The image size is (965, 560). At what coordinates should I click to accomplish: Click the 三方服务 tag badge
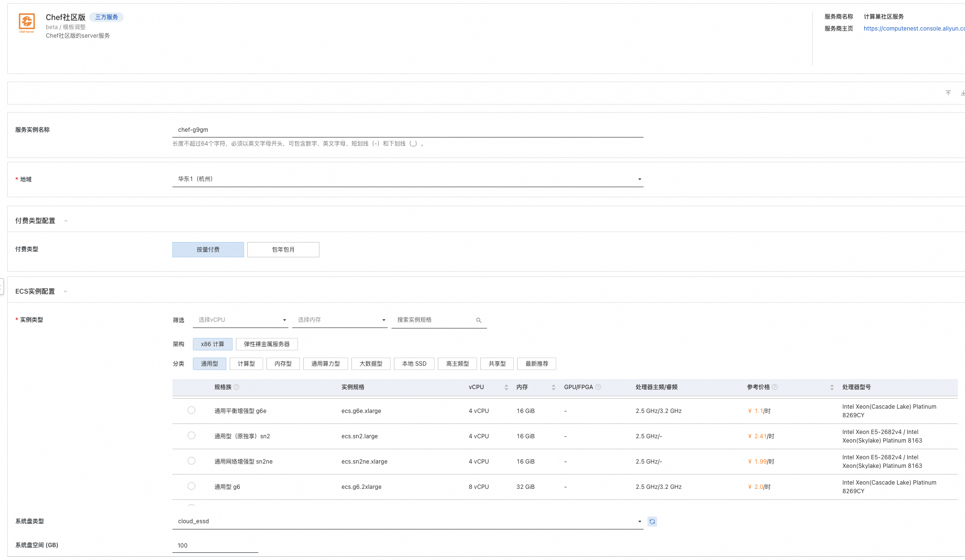tap(106, 17)
